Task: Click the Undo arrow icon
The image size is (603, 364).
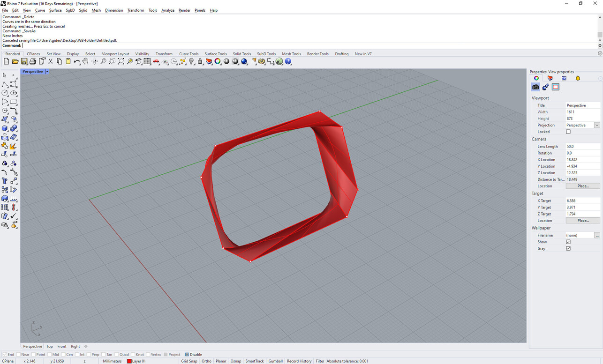Action: point(76,61)
